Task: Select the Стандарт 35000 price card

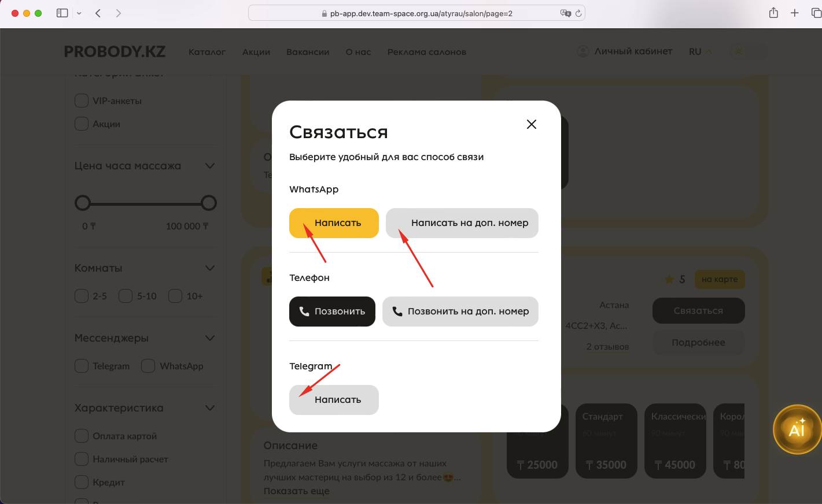Action: 606,441
